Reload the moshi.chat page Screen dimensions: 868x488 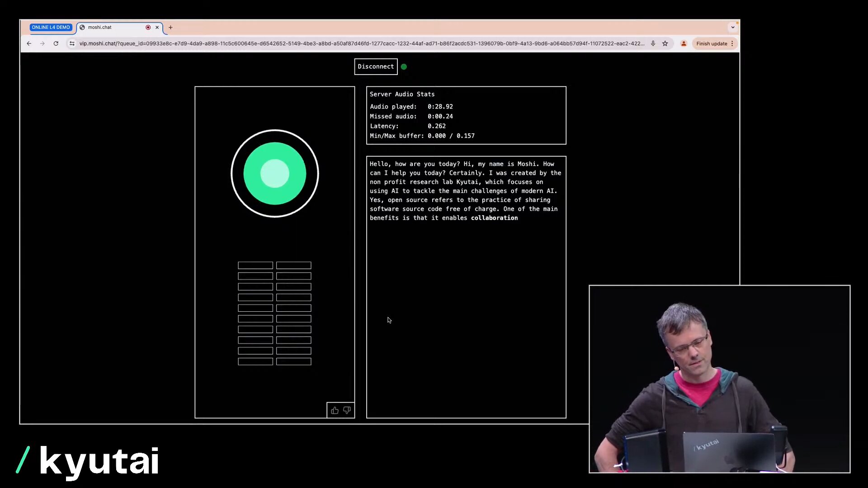pyautogui.click(x=56, y=43)
